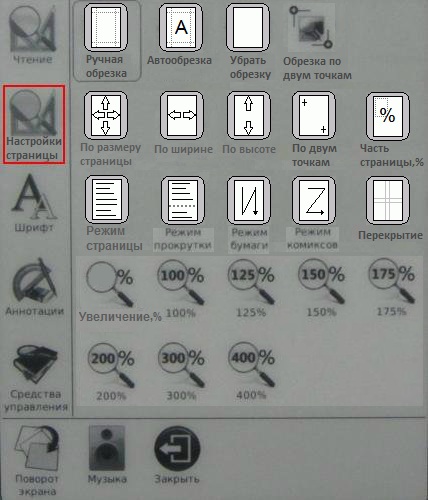Select the Режим бумаги mode
This screenshot has height=500, width=428.
pyautogui.click(x=248, y=200)
